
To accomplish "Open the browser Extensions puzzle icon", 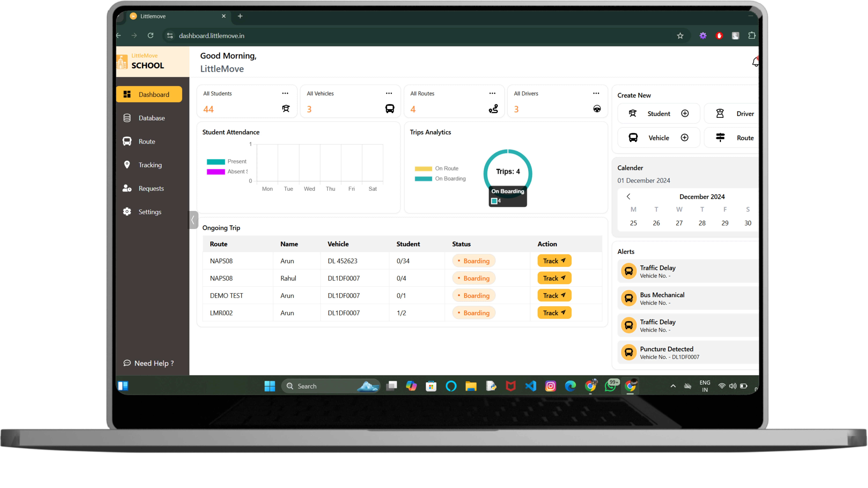I will pyautogui.click(x=751, y=35).
